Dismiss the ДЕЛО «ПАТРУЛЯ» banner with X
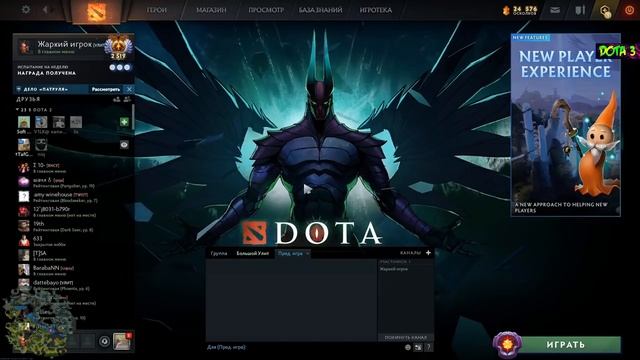Image resolution: width=640 pixels, height=360 pixels. point(129,89)
